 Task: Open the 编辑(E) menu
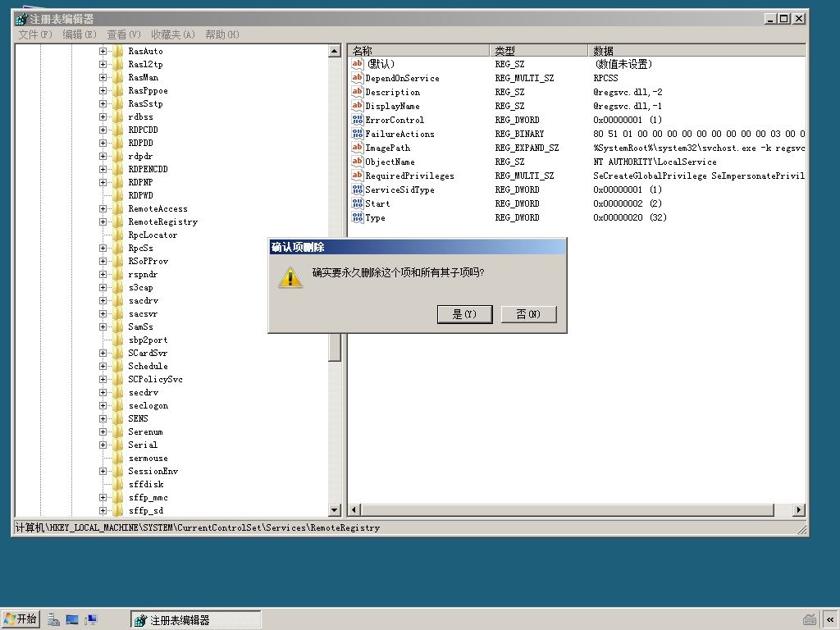(x=80, y=34)
